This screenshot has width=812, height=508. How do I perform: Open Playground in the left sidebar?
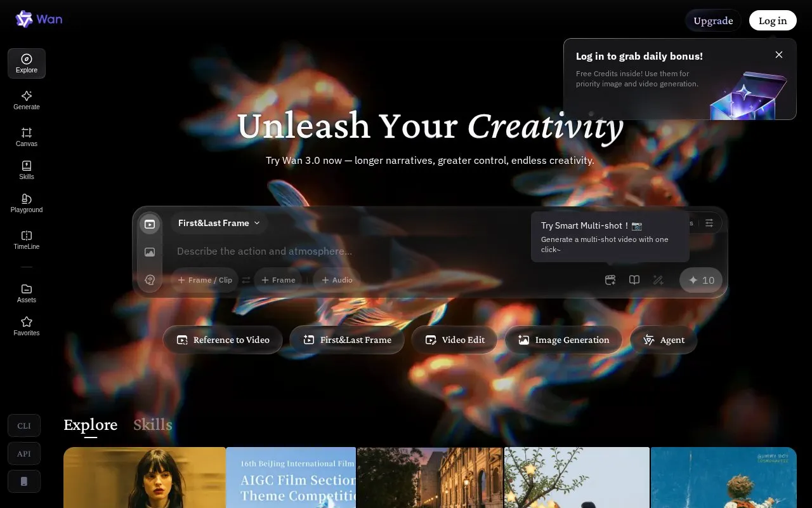[27, 203]
